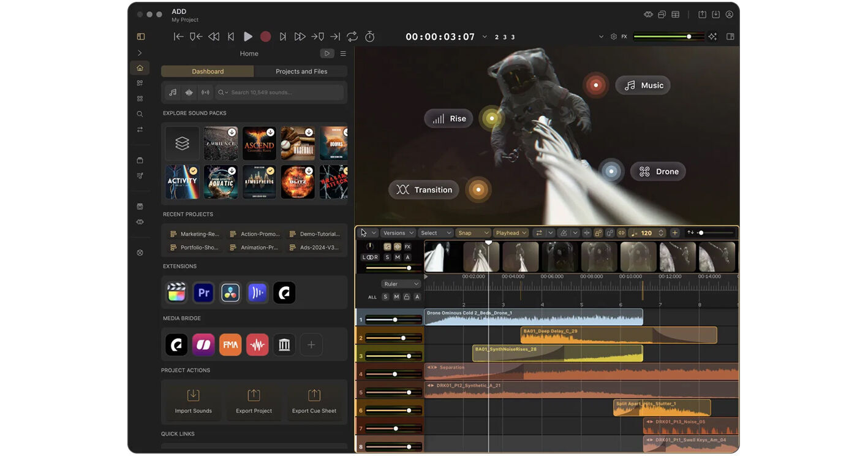Image resolution: width=868 pixels, height=456 pixels.
Task: Open the Versions dropdown
Action: point(398,233)
